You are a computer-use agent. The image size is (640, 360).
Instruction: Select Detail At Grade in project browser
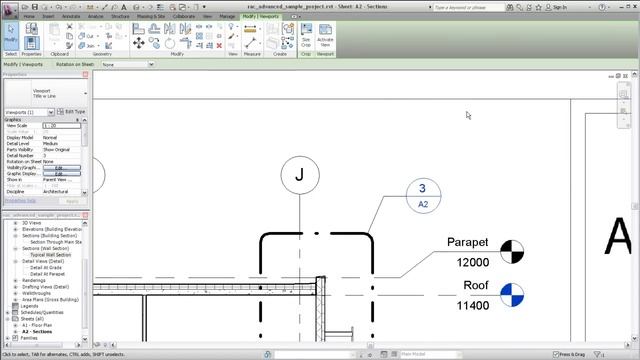46,268
